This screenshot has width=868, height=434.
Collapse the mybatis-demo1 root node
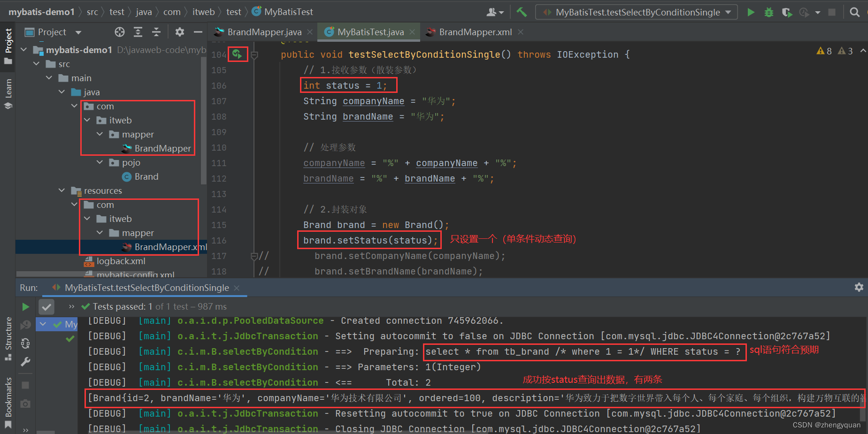pyautogui.click(x=23, y=50)
